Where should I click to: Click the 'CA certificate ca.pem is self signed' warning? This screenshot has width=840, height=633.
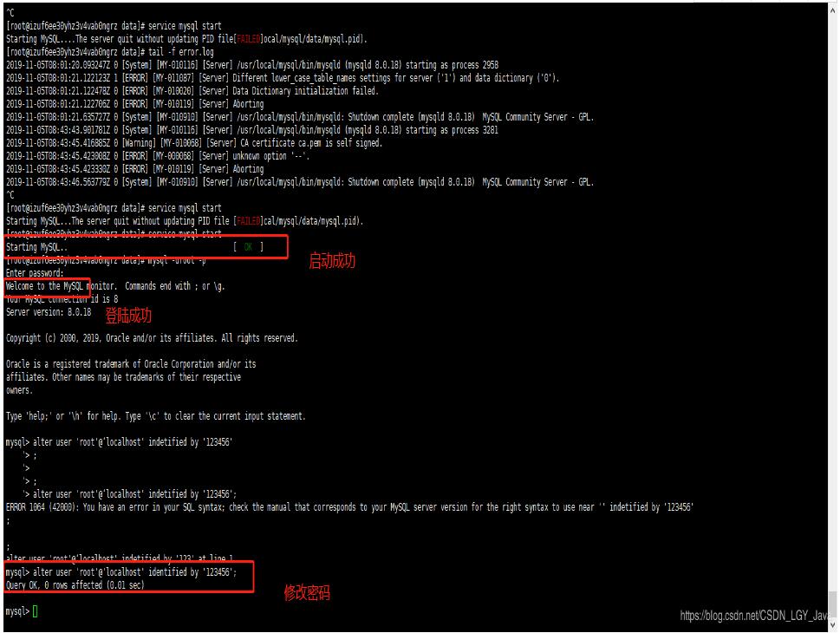pos(194,143)
